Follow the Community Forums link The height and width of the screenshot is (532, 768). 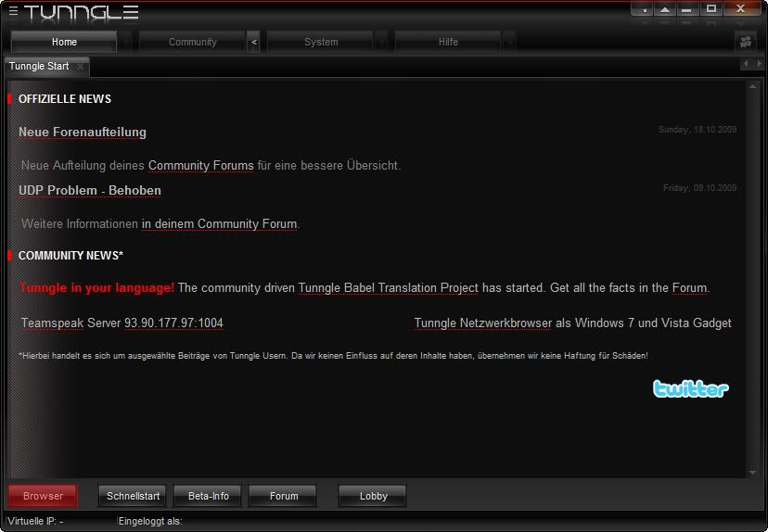click(x=201, y=165)
